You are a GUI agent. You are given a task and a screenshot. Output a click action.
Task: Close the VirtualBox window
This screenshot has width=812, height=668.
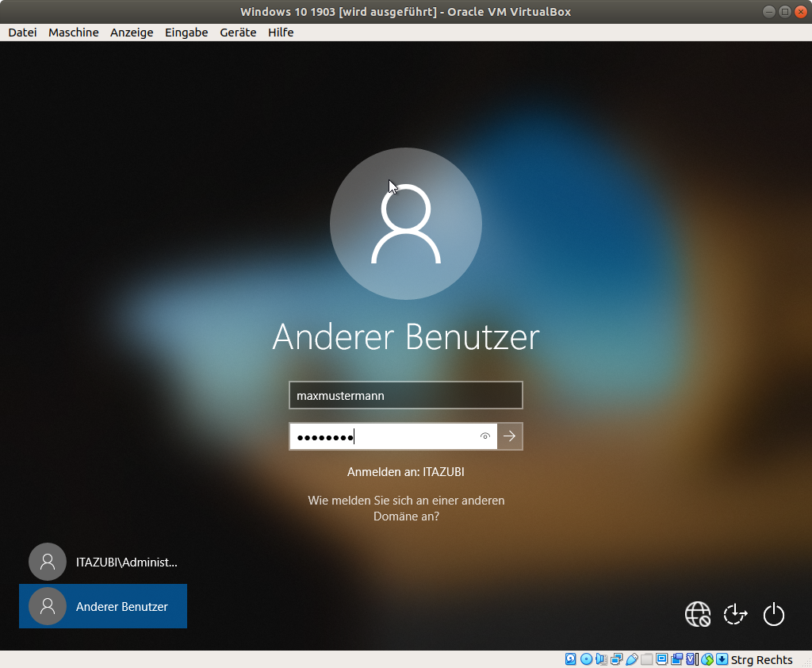(801, 11)
